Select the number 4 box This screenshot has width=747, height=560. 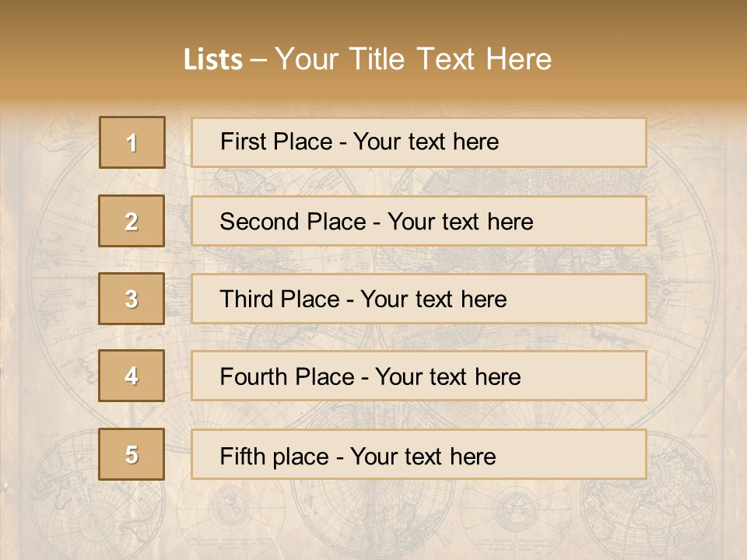point(132,376)
